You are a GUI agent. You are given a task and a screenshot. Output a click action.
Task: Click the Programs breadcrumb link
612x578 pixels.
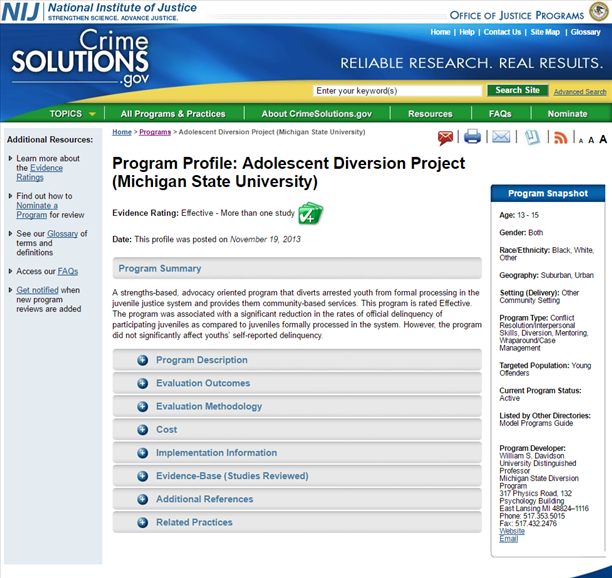(155, 132)
